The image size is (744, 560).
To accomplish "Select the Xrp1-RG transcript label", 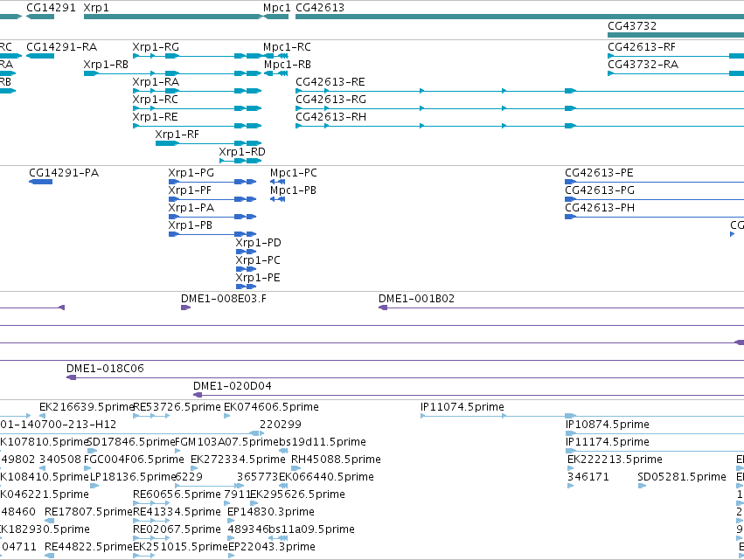I will pos(156,47).
